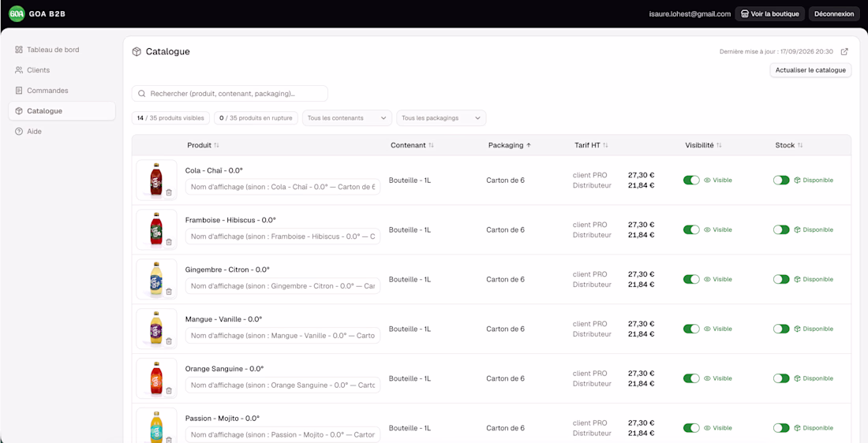Image resolution: width=868 pixels, height=443 pixels.
Task: Open the external link icon beside the update date
Action: pos(844,51)
